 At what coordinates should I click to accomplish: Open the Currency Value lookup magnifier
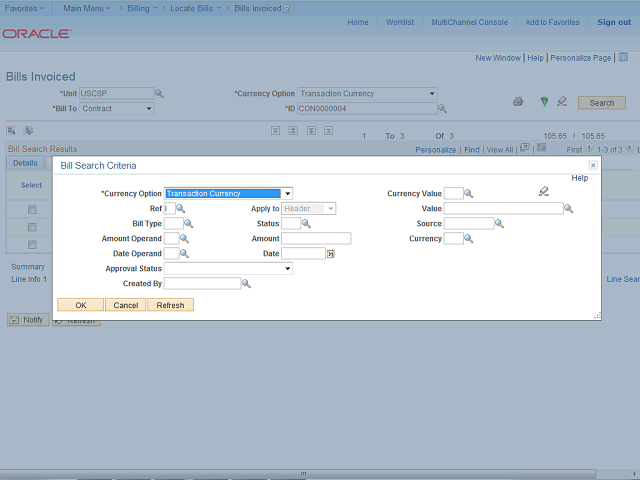coord(468,194)
